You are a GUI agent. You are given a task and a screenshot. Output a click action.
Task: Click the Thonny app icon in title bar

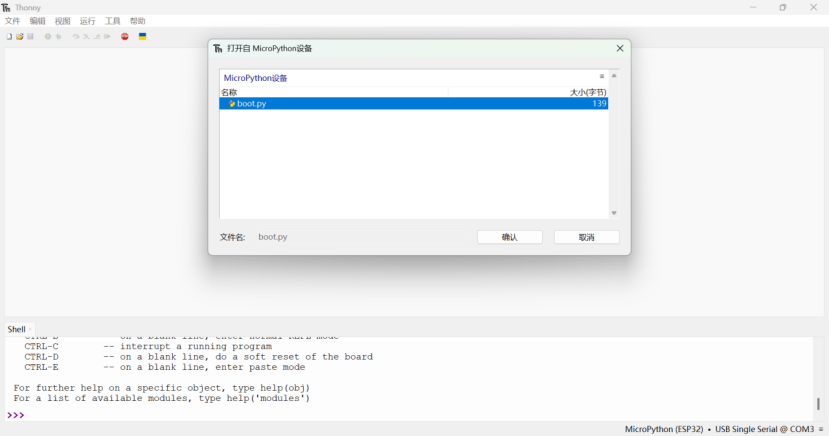pos(6,7)
